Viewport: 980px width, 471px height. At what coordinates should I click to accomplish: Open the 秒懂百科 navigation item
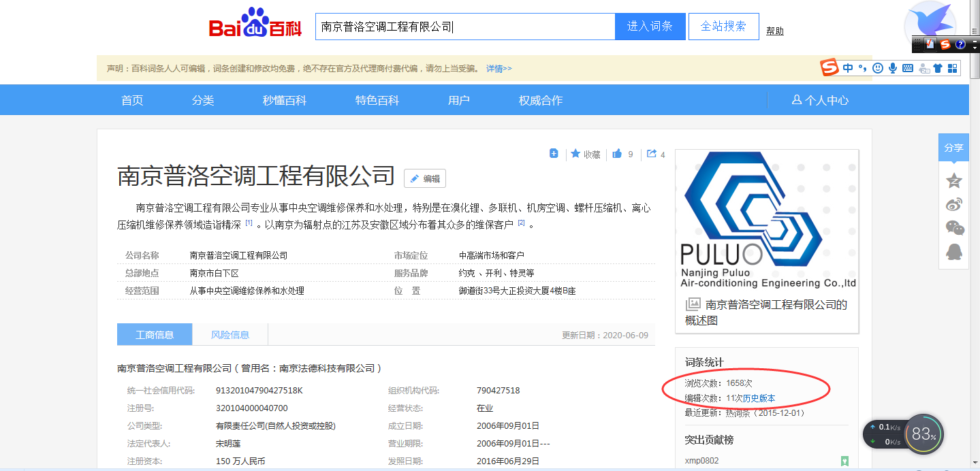[x=285, y=100]
